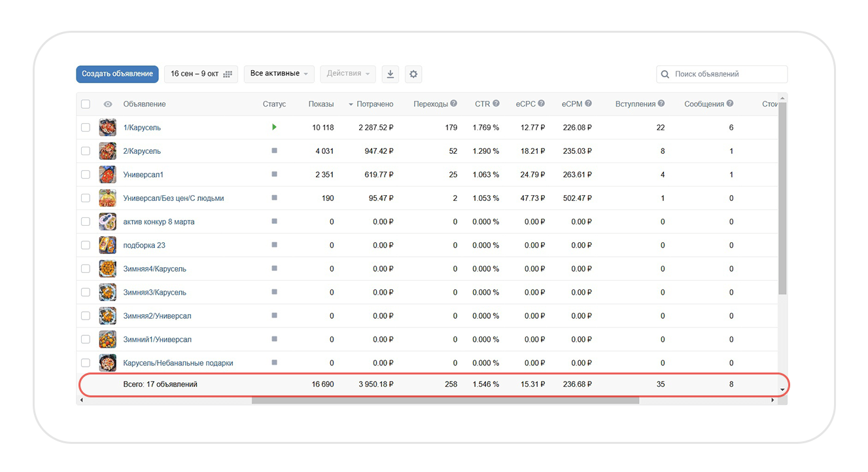Sort table by Потрачено column
The image size is (868, 472).
[374, 104]
